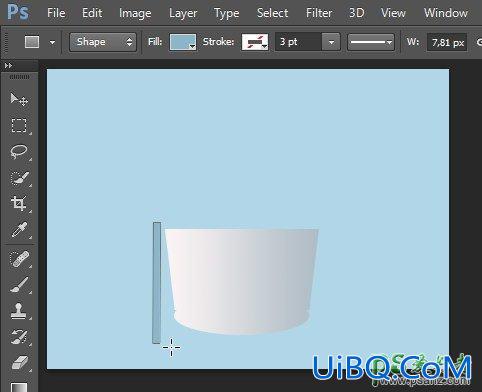The image size is (482, 392).
Task: Open the rectangle tool preset picker arrow
Action: (52, 42)
